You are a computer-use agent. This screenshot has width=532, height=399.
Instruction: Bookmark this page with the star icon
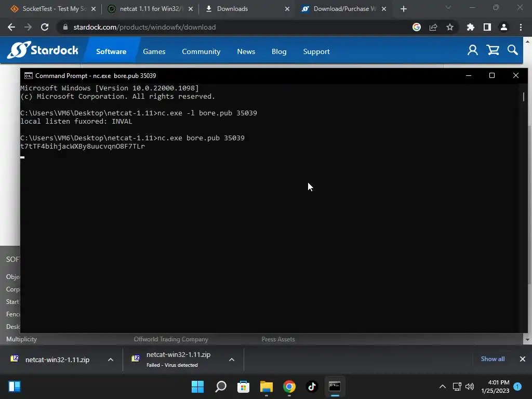tap(450, 27)
